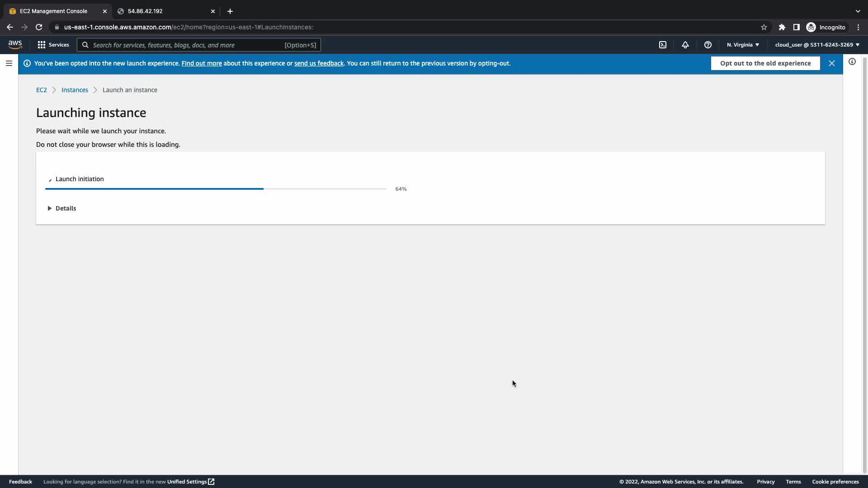Click the Instances breadcrumb link

(75, 90)
